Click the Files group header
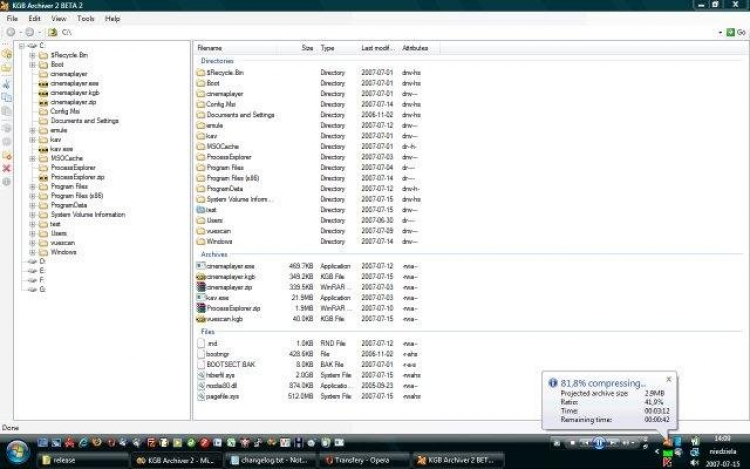This screenshot has width=750, height=469. [x=208, y=332]
